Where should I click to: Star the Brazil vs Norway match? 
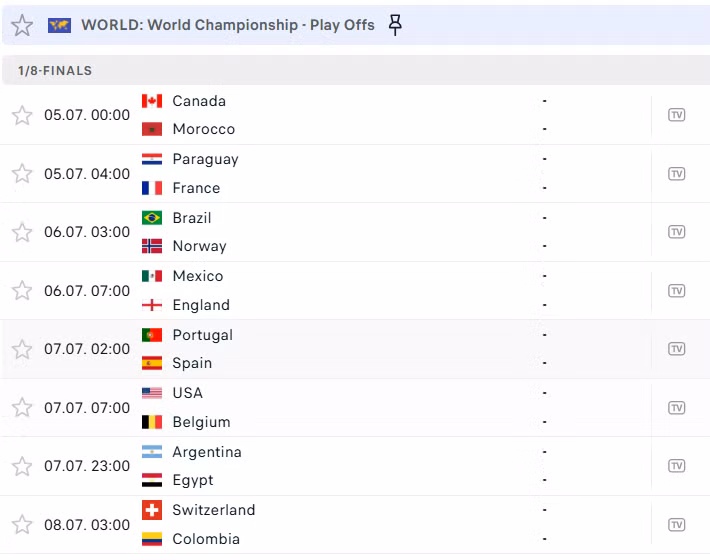(22, 232)
